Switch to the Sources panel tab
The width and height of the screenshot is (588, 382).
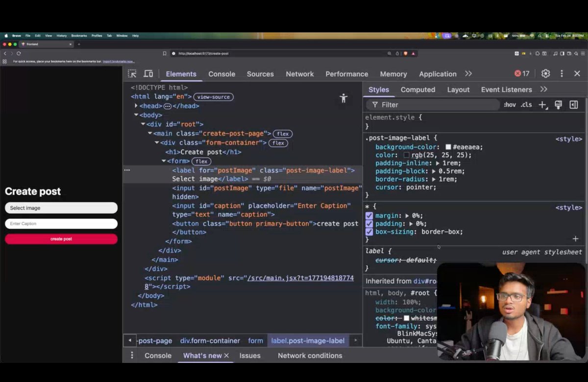[x=260, y=74]
